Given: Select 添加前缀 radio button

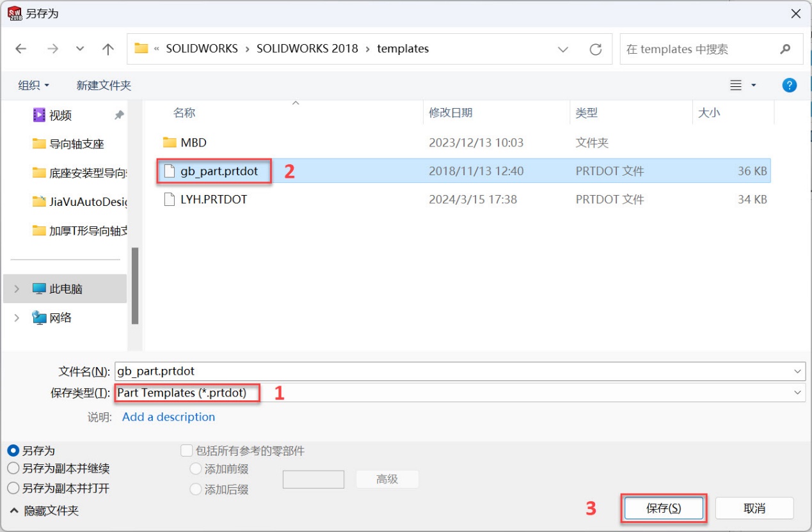Looking at the screenshot, I should 196,469.
